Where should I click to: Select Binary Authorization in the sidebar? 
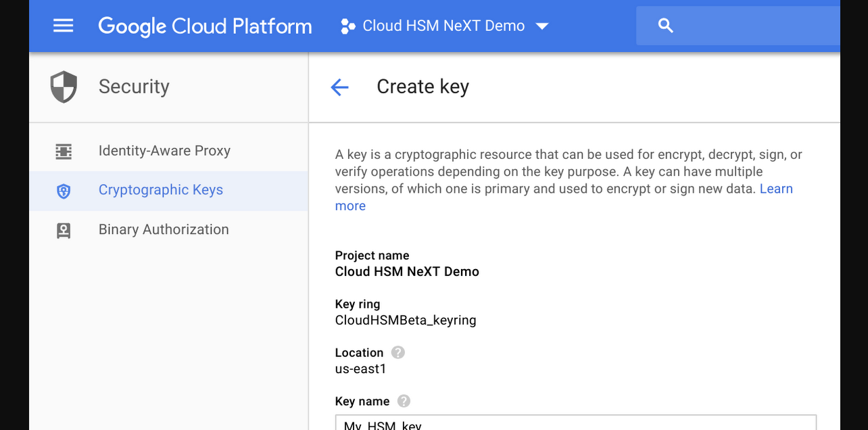[164, 229]
